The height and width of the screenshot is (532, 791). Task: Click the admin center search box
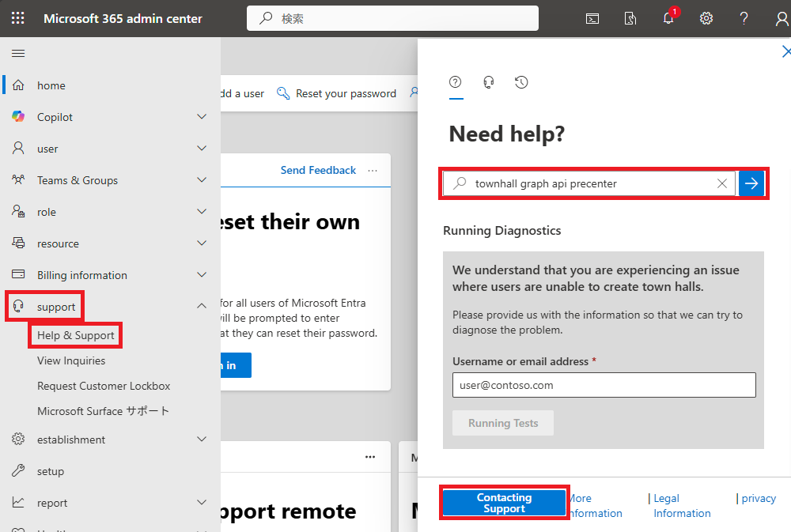click(x=392, y=19)
